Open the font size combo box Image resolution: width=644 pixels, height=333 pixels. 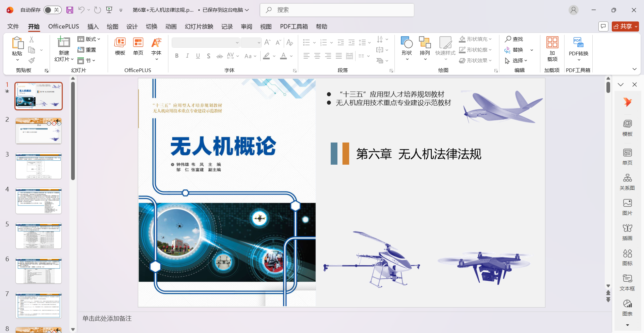click(x=251, y=43)
